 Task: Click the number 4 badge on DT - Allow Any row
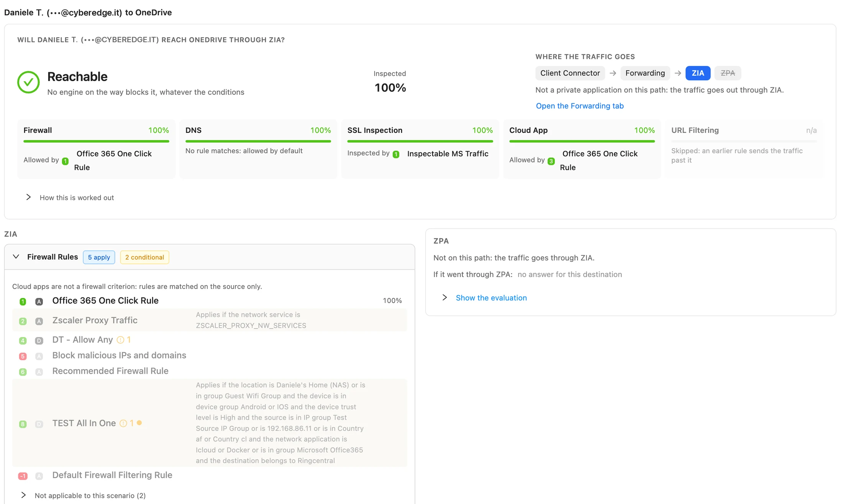pyautogui.click(x=23, y=341)
